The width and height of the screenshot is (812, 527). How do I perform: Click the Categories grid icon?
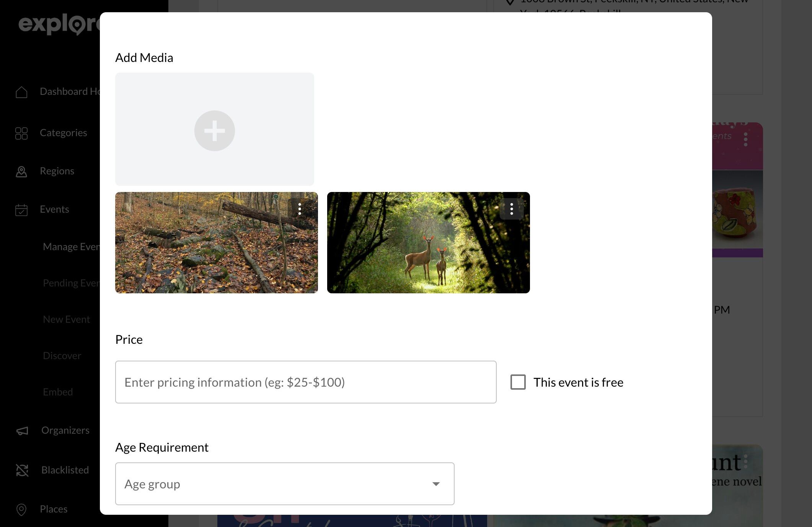tap(21, 133)
